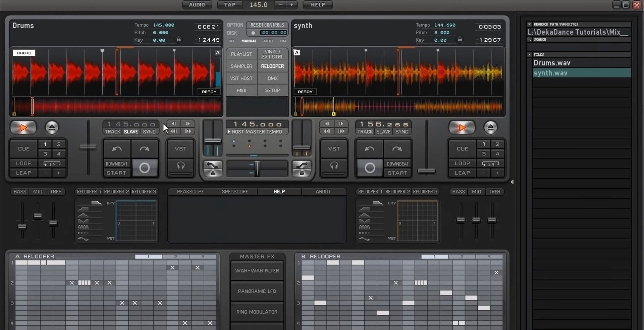Click the undo arrow above Downbeat on Deck A

pyautogui.click(x=116, y=149)
